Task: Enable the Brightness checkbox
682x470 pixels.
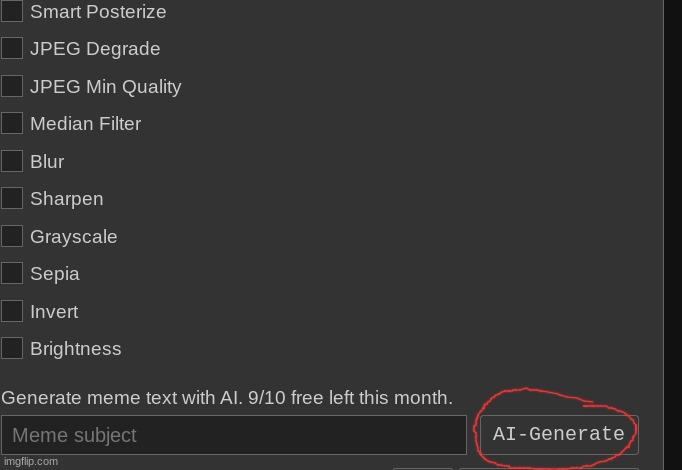Action: (12, 348)
